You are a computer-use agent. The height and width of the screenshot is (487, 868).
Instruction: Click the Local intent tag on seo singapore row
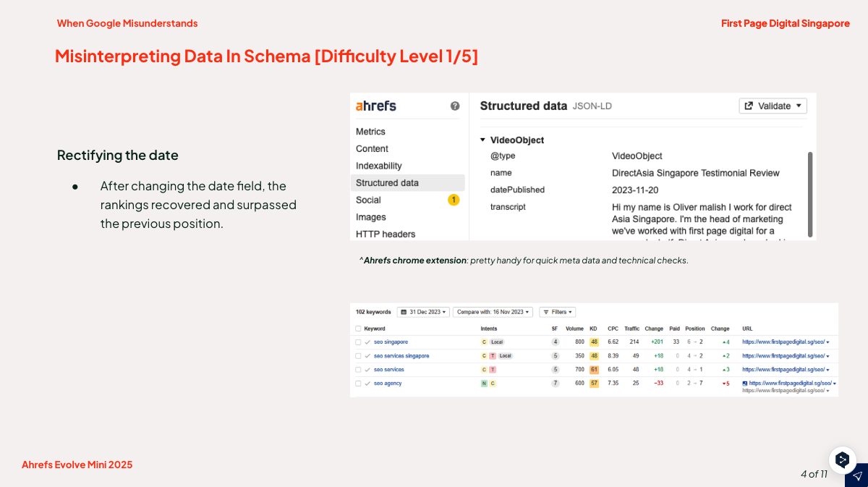(496, 342)
